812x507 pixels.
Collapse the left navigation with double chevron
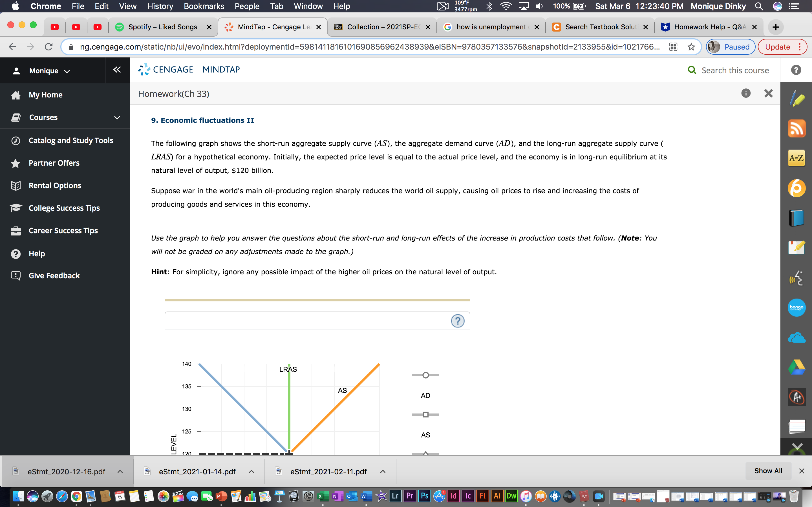117,70
